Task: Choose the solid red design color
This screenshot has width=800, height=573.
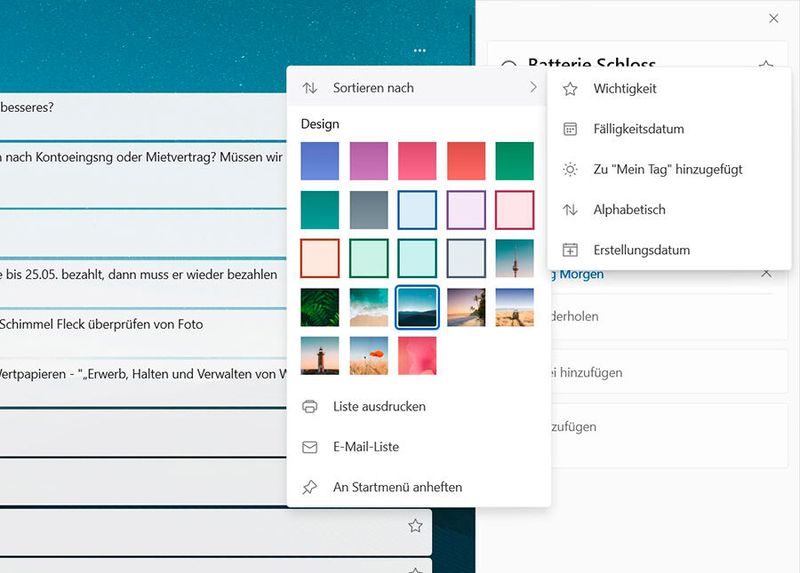Action: pyautogui.click(x=466, y=161)
